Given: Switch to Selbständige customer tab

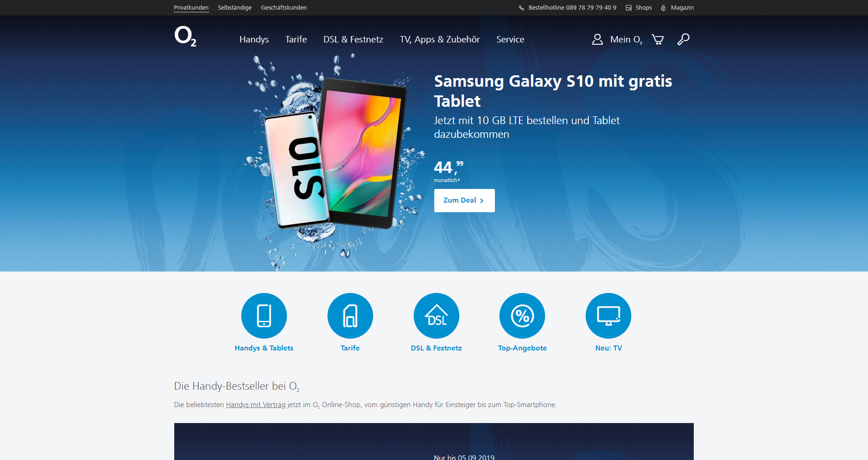Looking at the screenshot, I should click(x=234, y=8).
